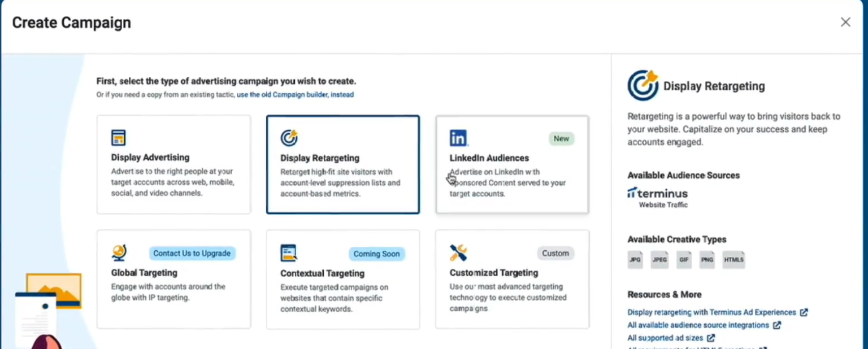Select the LinkedIn Audiences campaign card
Image resolution: width=868 pixels, height=349 pixels.
click(511, 165)
